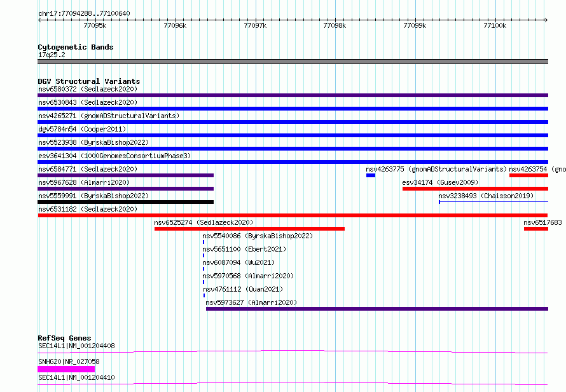Screen dimensions: 566x392
Task: Click the nsv3238493 (Chaisson2019) thin blue line
Action: 494,202
